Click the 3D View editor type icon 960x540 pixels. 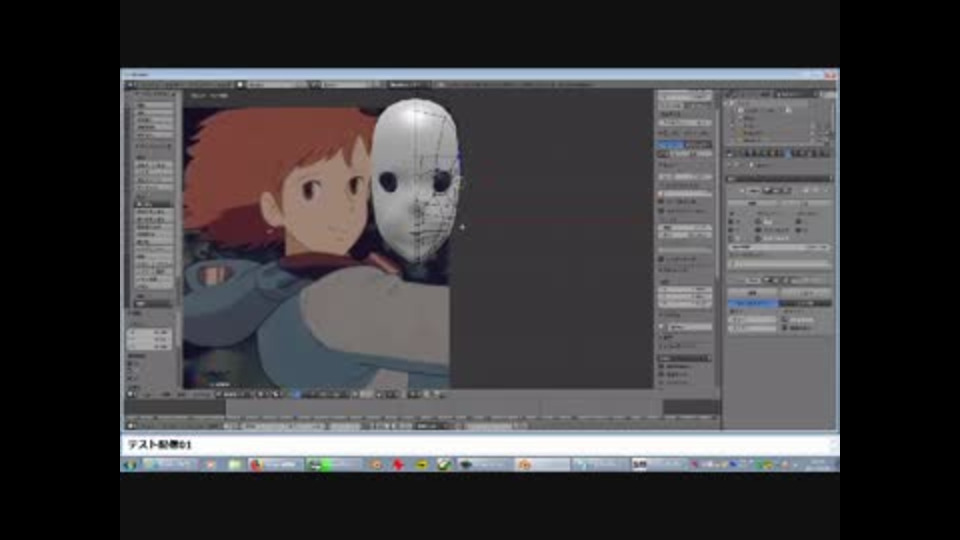(x=131, y=394)
